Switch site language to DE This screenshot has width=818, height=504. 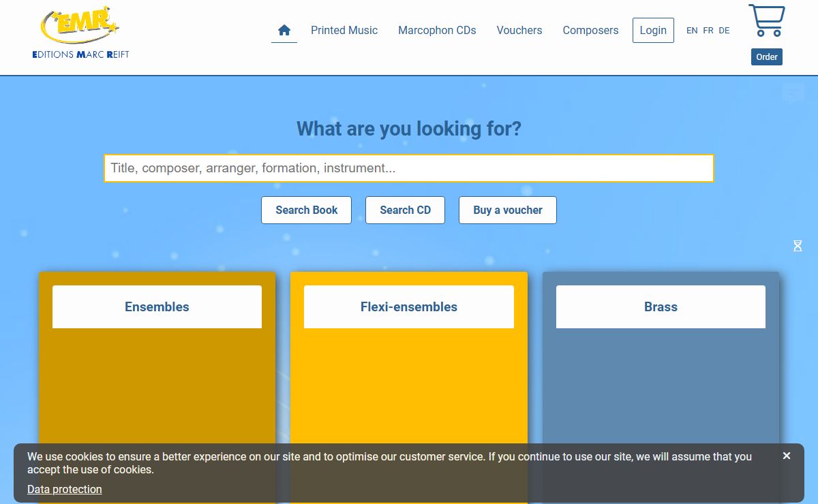724,31
